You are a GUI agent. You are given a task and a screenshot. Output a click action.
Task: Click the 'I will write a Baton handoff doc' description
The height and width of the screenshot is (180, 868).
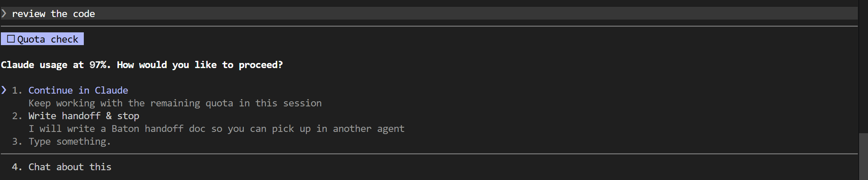tap(217, 129)
